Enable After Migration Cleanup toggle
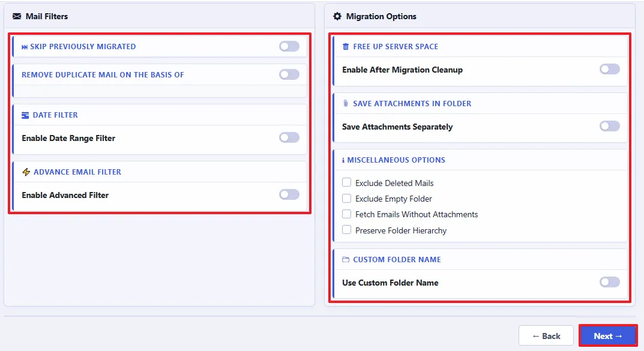This screenshot has width=644, height=351. pos(610,69)
